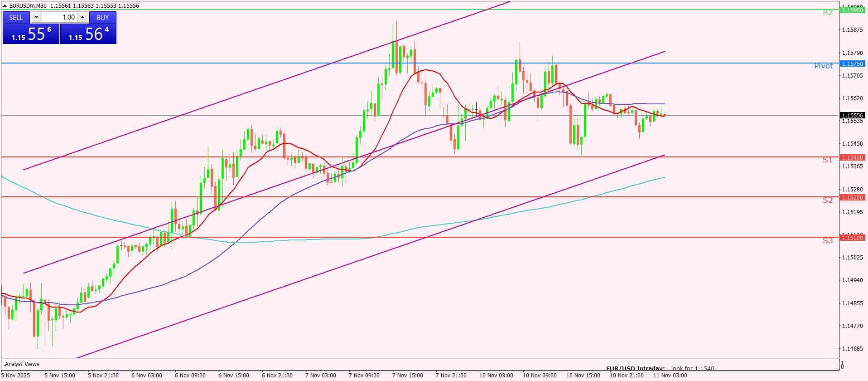Click the 7 Nov 15:00 time label

coord(408,375)
